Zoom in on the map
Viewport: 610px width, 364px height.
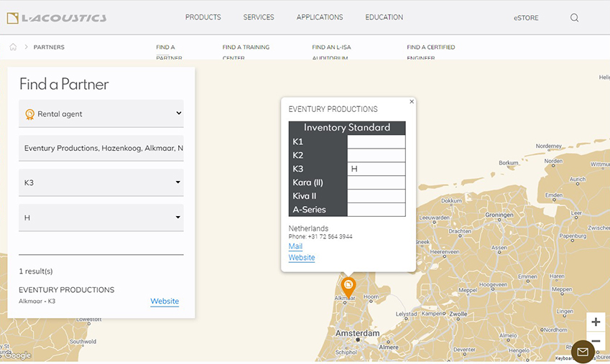[596, 322]
